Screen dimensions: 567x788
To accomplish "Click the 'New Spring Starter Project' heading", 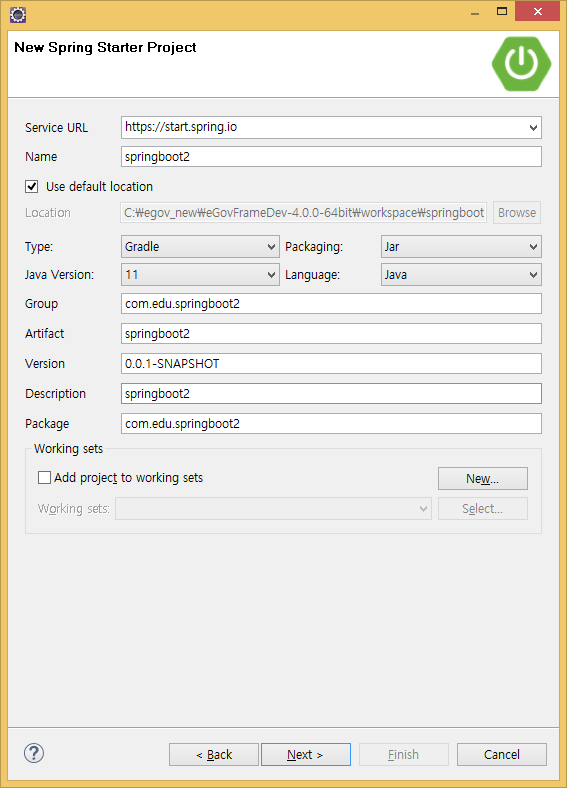I will tap(105, 47).
